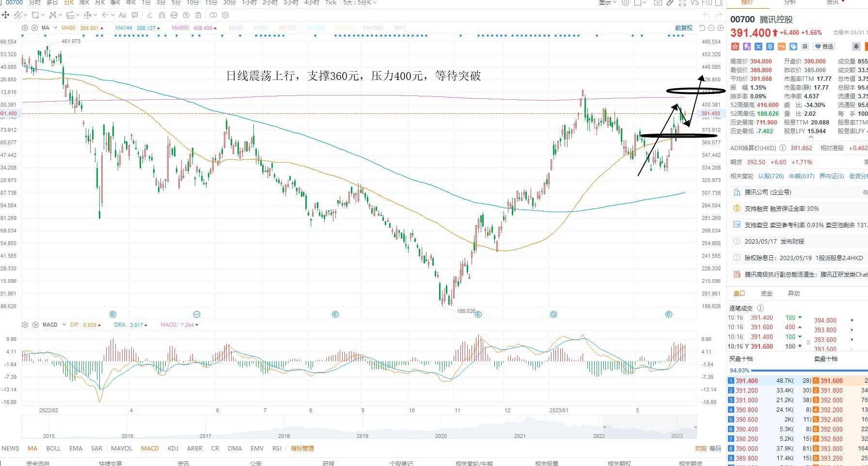Open 指标管理 indicator management
Viewport: 868px width, 466px height.
click(302, 449)
